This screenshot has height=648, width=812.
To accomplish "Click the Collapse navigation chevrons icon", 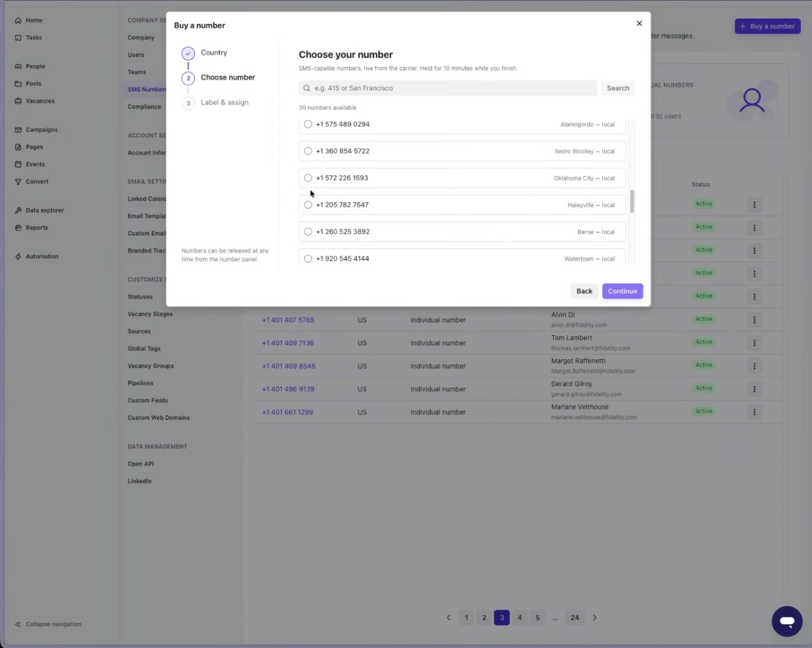I will [x=18, y=624].
